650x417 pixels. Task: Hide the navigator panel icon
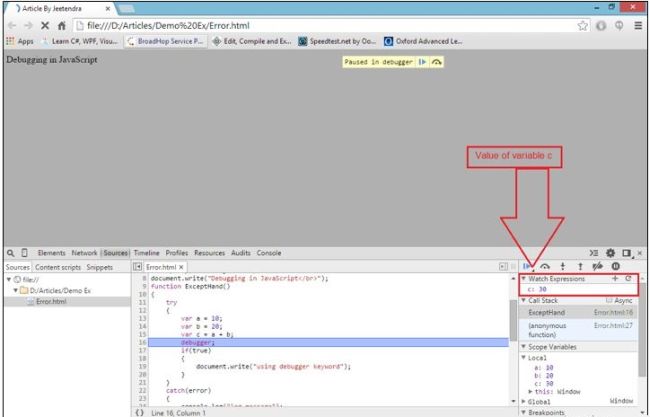click(x=137, y=267)
